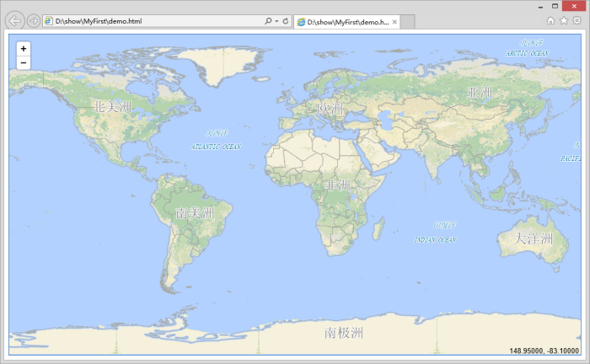Screen dimensions: 590x364
Task: Open browser tools gear icon
Action: pyautogui.click(x=577, y=20)
